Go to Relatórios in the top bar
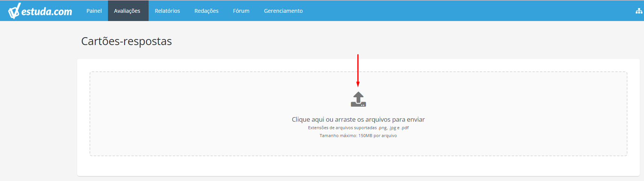 pyautogui.click(x=167, y=11)
